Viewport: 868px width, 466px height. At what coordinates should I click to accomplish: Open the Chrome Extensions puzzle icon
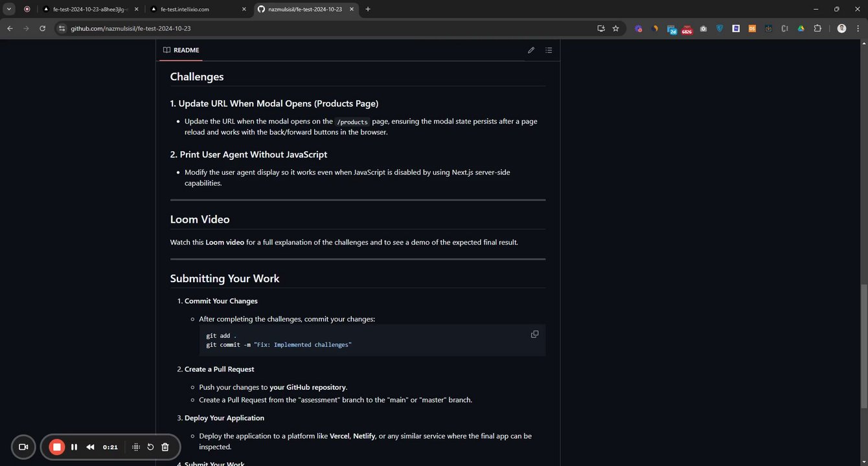pos(817,28)
